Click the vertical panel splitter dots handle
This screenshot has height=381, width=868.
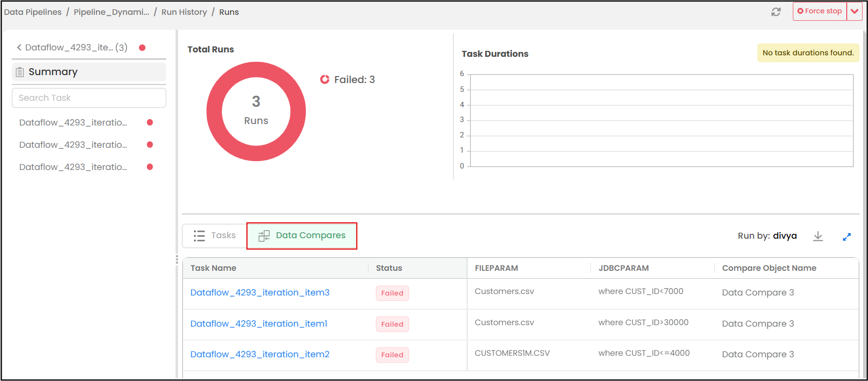(x=177, y=259)
